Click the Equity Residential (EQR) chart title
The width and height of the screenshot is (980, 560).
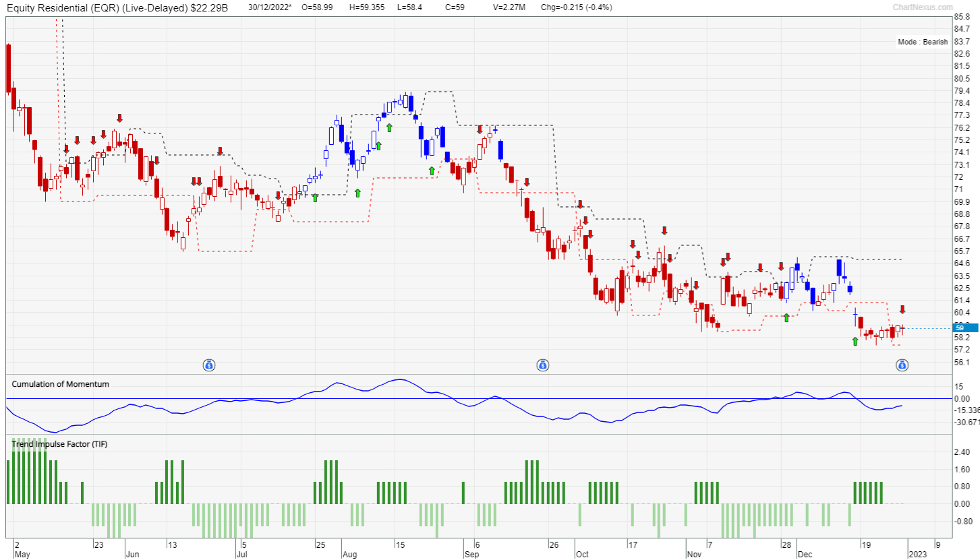click(116, 7)
